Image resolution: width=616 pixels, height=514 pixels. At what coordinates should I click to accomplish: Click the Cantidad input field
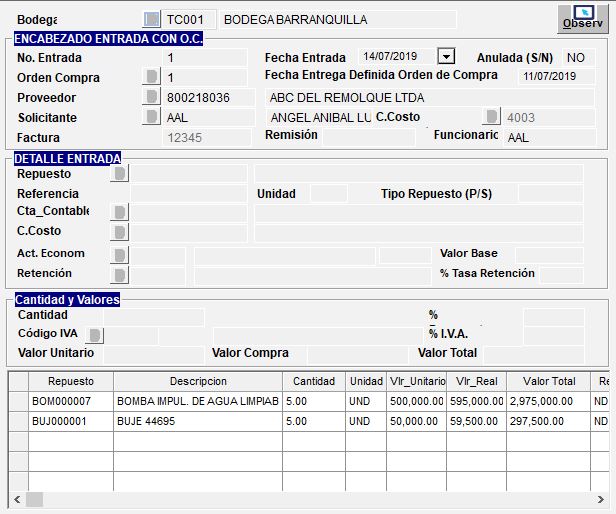tap(154, 317)
